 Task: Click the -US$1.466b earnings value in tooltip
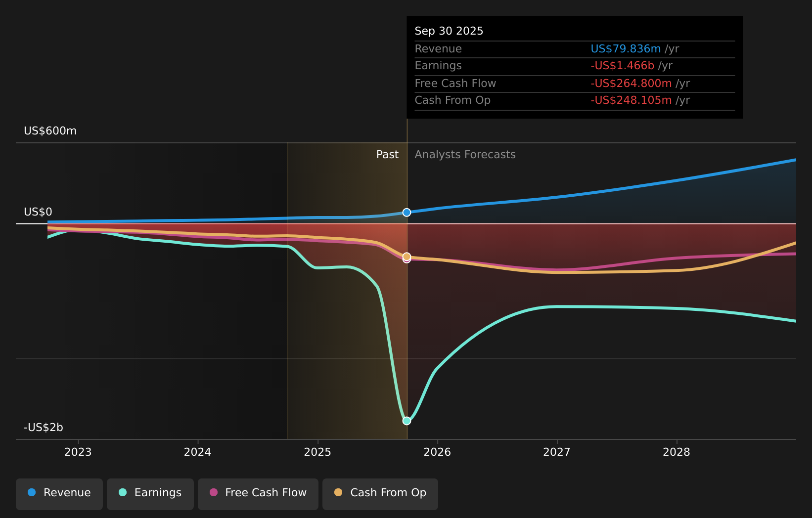pos(622,66)
